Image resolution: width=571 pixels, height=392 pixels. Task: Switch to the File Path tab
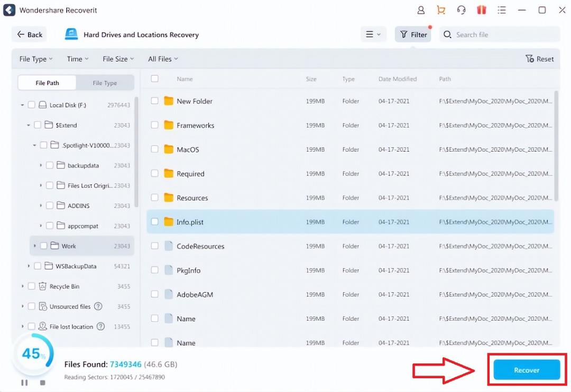pos(47,82)
